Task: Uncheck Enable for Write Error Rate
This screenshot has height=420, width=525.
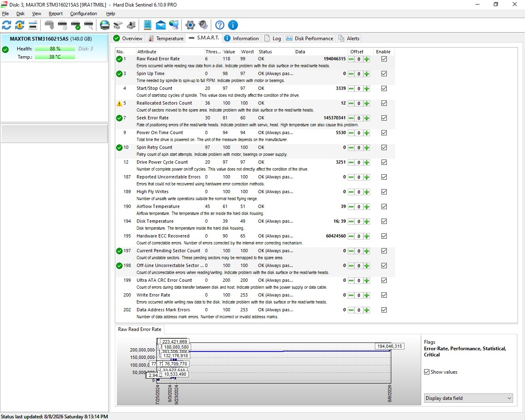Action: click(384, 295)
